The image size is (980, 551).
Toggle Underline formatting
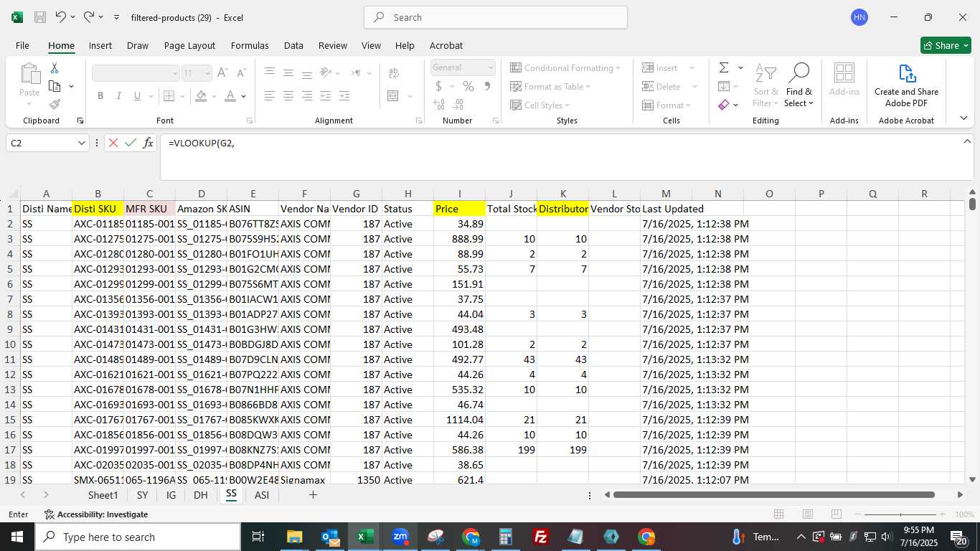(x=137, y=96)
